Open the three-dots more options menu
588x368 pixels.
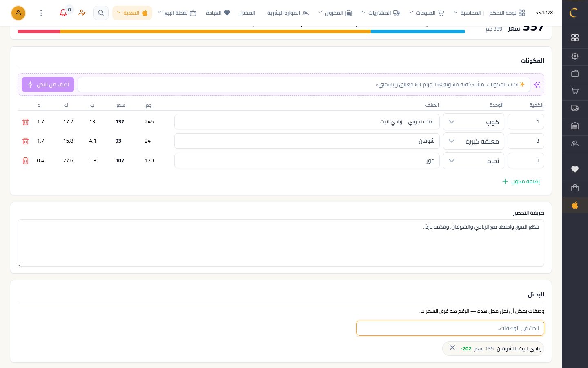[41, 13]
